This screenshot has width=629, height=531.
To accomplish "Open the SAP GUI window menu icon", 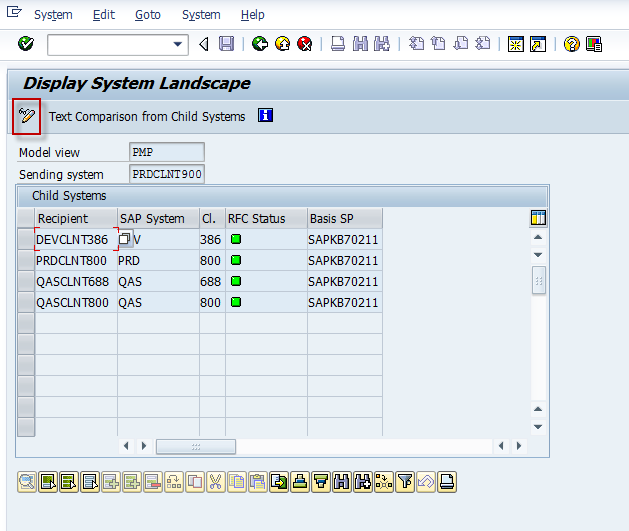I will (x=14, y=12).
